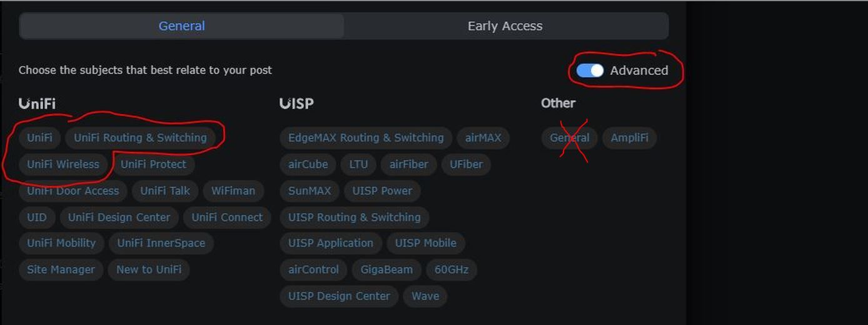Switch to the General tab
The height and width of the screenshot is (325, 868).
click(181, 26)
